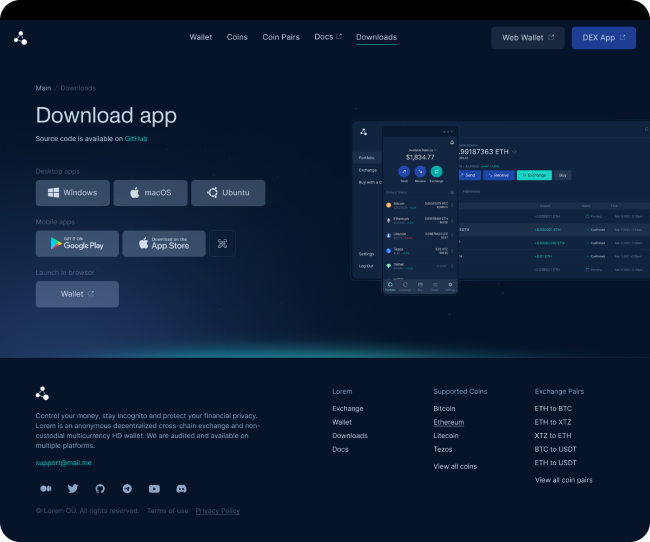The height and width of the screenshot is (542, 650).
Task: Click the site logo in header
Action: point(20,38)
